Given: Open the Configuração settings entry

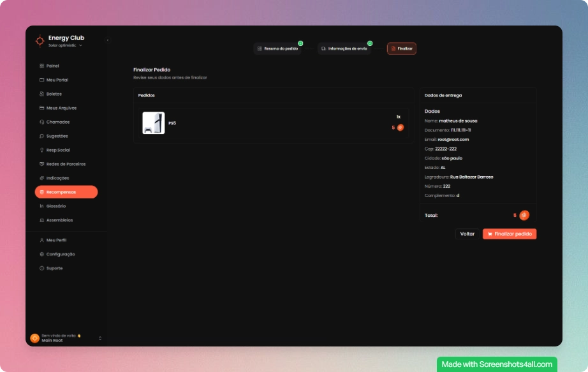Looking at the screenshot, I should point(59,254).
